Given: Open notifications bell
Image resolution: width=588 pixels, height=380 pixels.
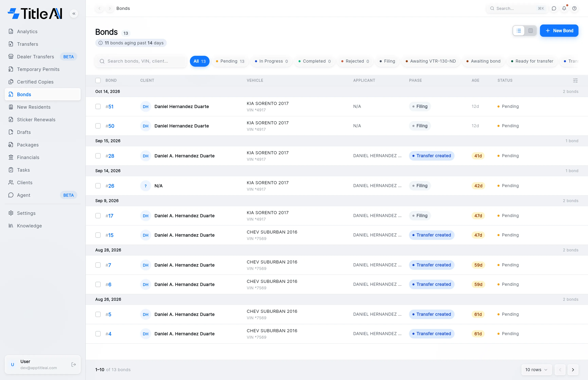Looking at the screenshot, I should [564, 8].
